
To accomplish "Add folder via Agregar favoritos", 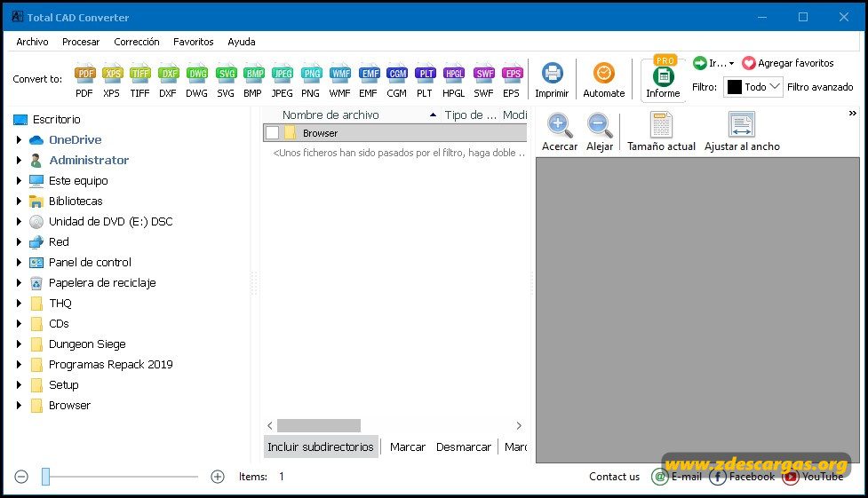I will click(x=788, y=63).
